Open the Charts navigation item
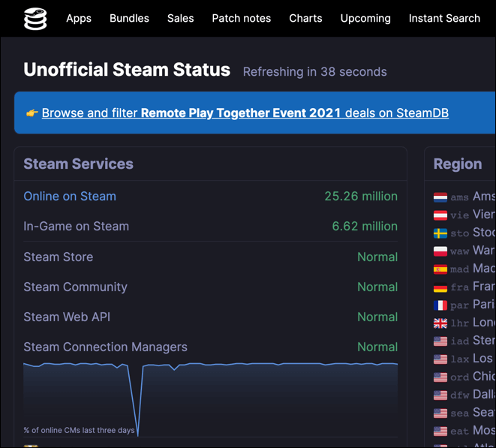 point(305,18)
